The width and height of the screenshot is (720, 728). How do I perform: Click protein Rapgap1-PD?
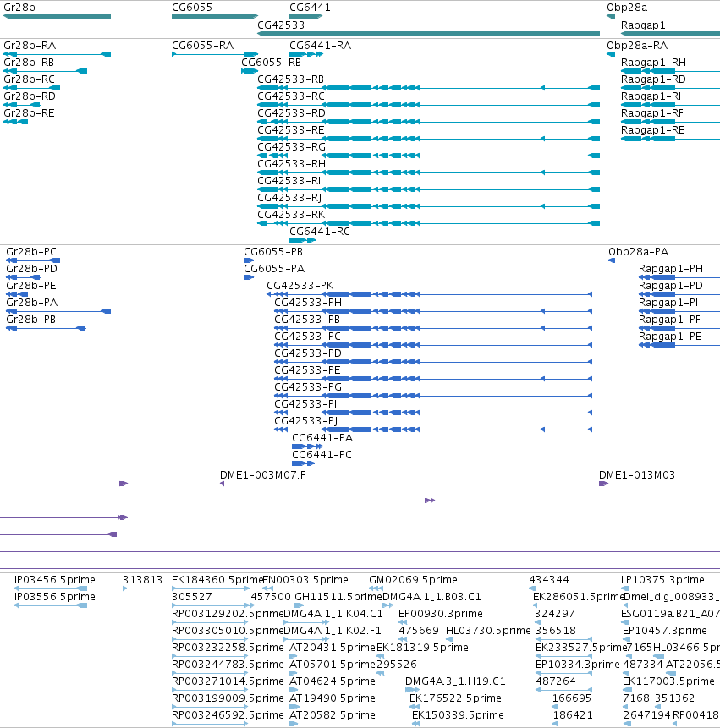671,286
